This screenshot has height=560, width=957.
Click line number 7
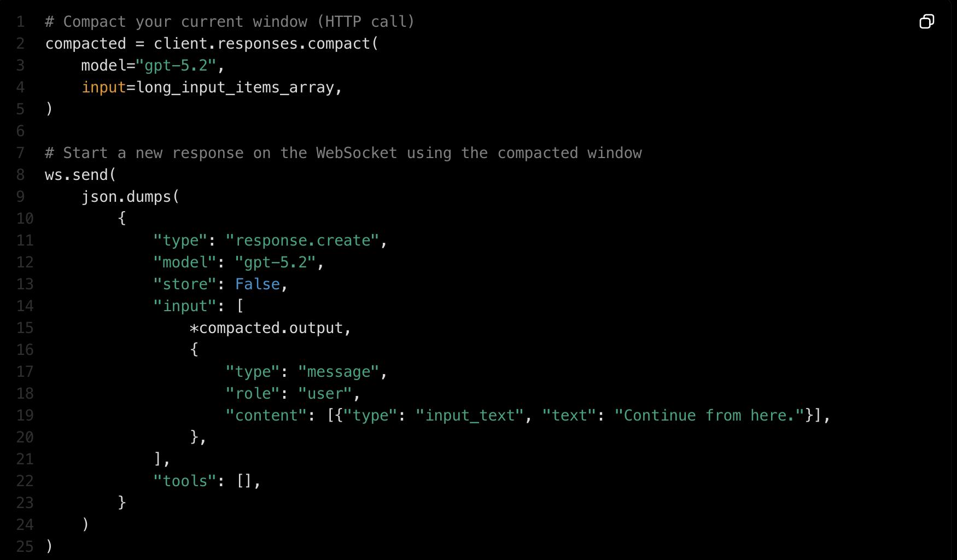(20, 153)
